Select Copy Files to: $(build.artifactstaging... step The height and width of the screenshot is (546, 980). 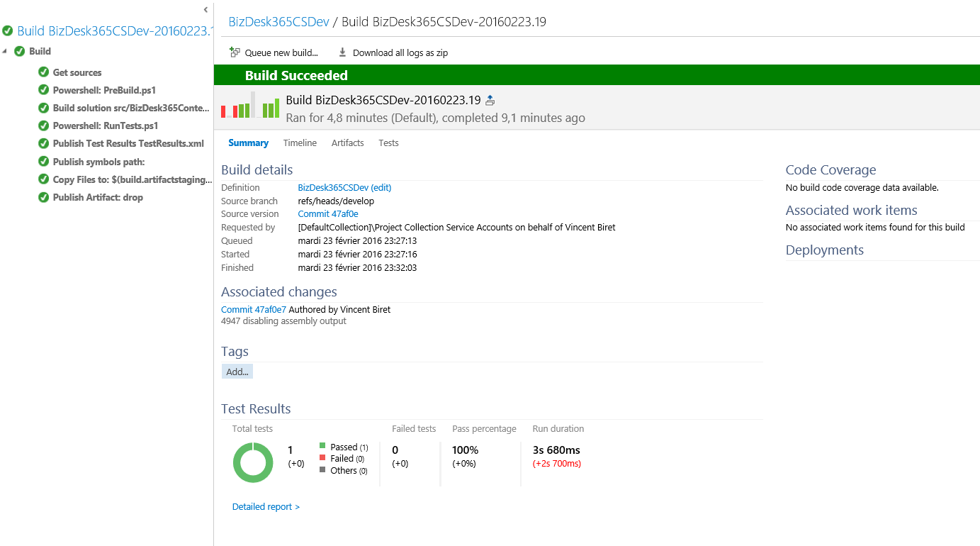[x=133, y=179]
